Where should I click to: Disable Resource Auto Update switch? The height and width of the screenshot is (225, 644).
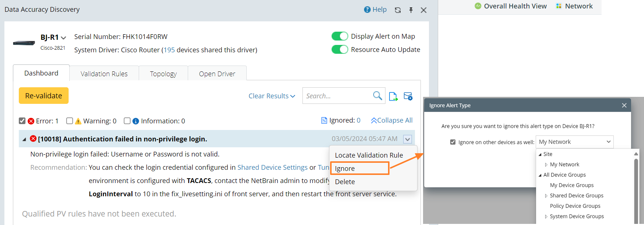click(x=340, y=49)
